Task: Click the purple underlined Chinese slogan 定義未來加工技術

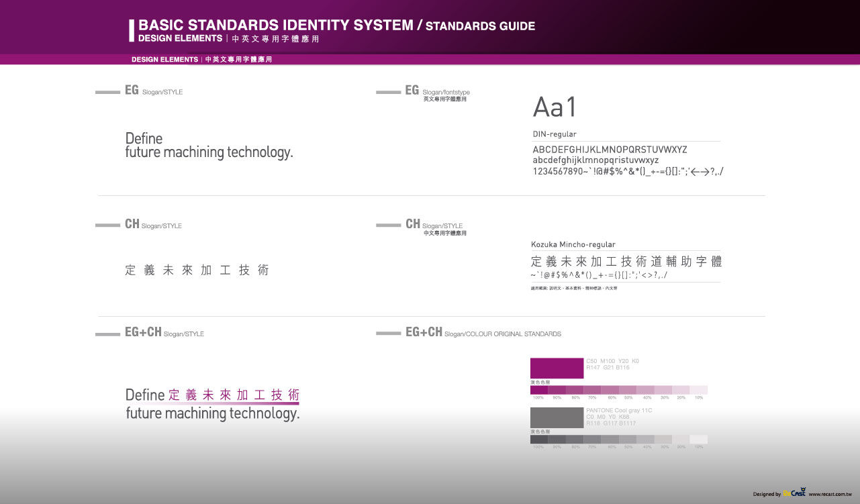Action: coord(234,395)
